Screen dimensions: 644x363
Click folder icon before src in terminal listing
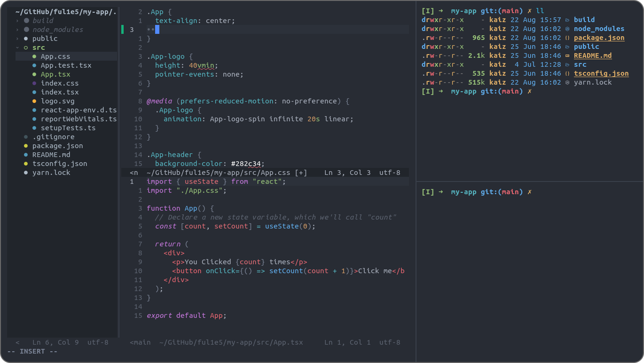click(567, 64)
